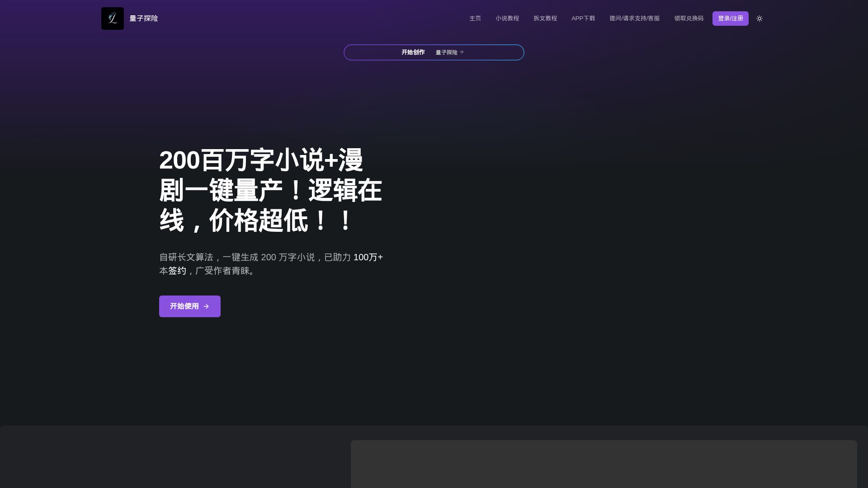
Task: Click the gray preview panel at the bottom
Action: click(604, 464)
